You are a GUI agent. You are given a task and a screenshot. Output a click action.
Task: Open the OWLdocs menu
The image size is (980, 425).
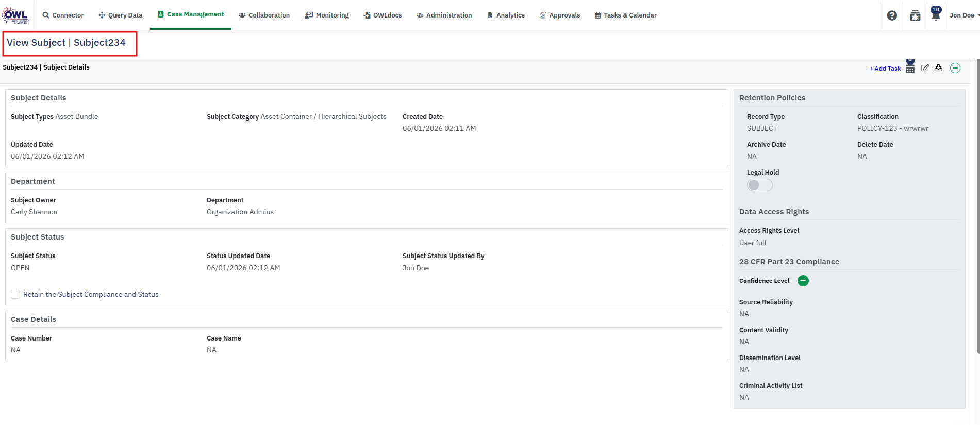point(383,15)
